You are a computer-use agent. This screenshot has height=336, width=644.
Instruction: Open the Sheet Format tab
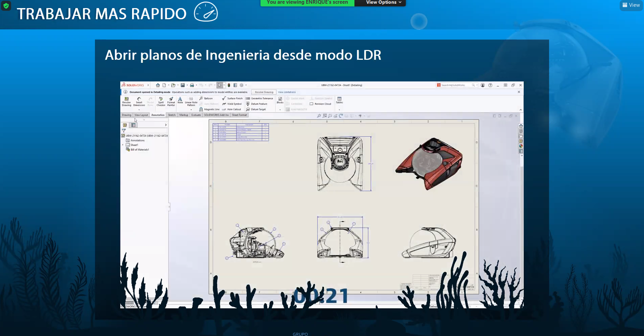pyautogui.click(x=239, y=115)
